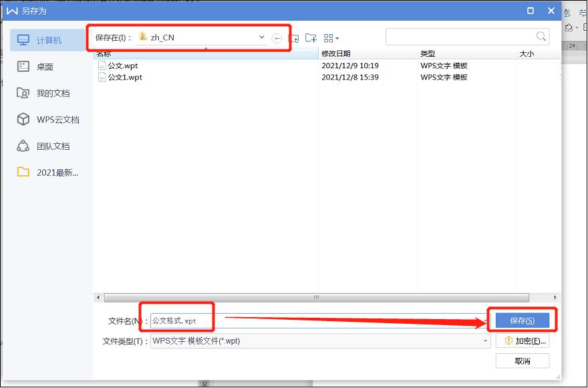Open the 文件类型 format dropdown
The image size is (588, 388).
[x=486, y=341]
